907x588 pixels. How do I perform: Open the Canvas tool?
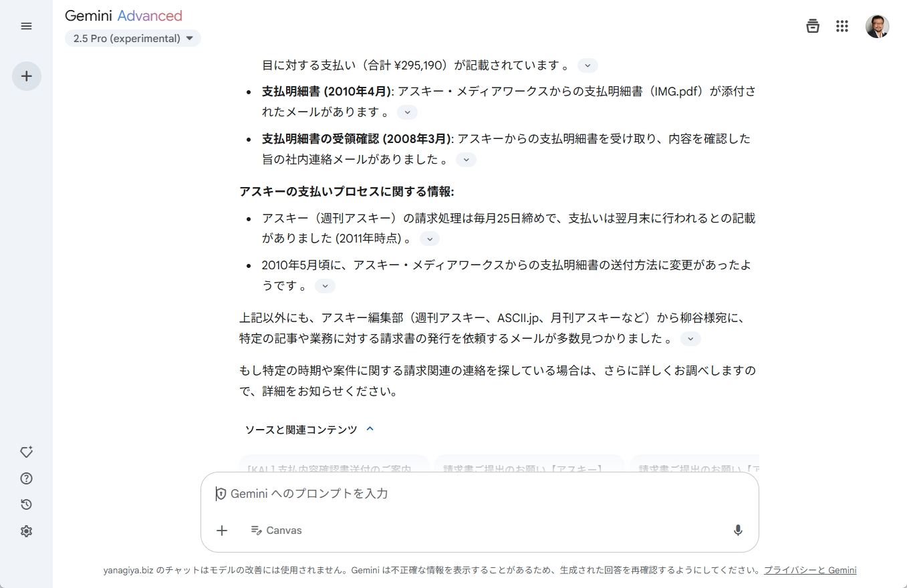[276, 531]
